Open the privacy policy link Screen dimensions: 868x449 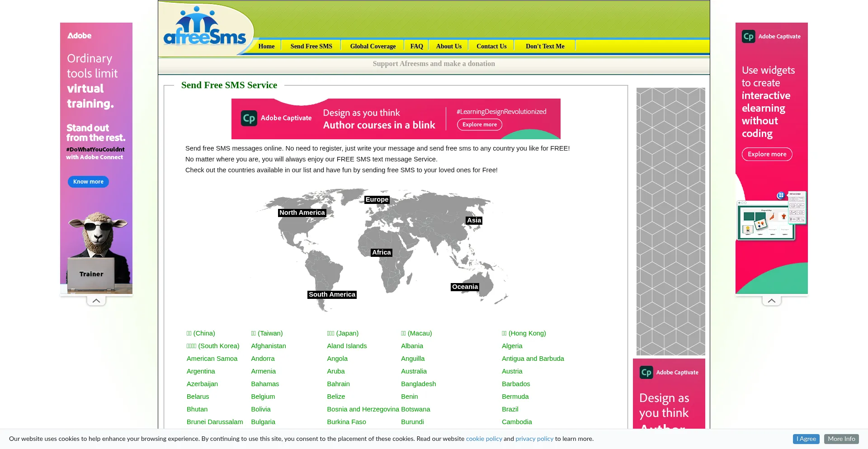[534, 439]
